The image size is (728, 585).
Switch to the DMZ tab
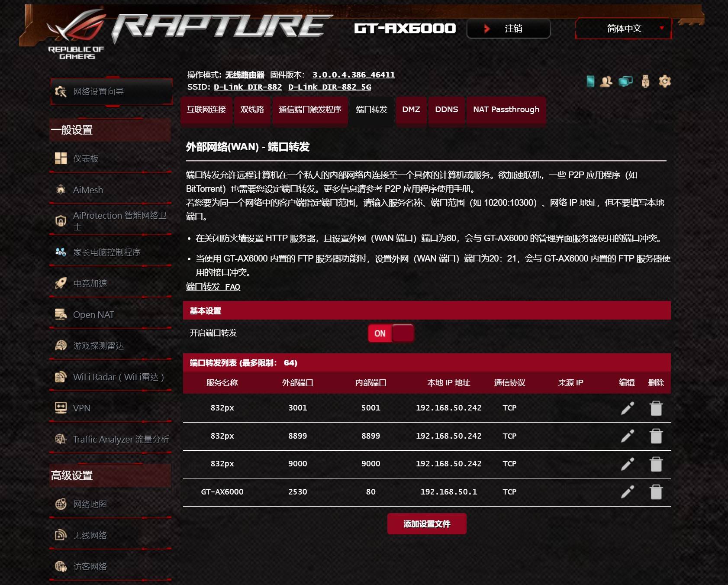(x=411, y=110)
